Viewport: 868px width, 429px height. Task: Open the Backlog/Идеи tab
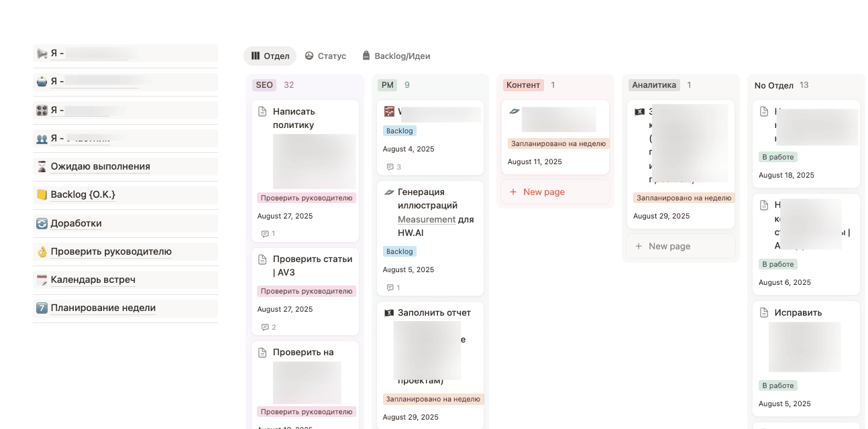coord(396,56)
